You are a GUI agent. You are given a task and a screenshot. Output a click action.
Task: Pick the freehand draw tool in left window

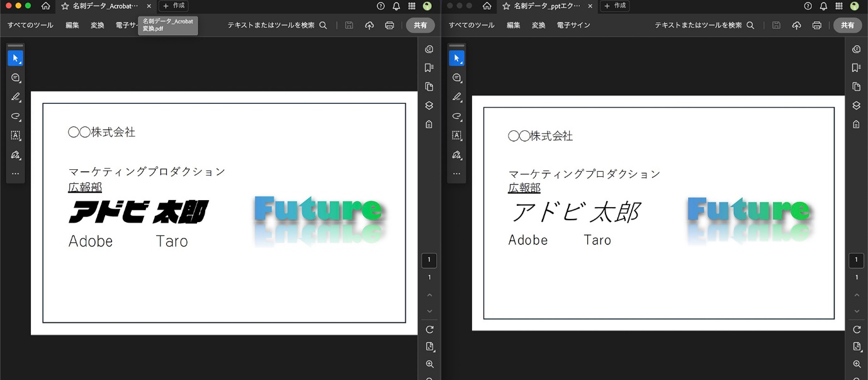pyautogui.click(x=16, y=116)
